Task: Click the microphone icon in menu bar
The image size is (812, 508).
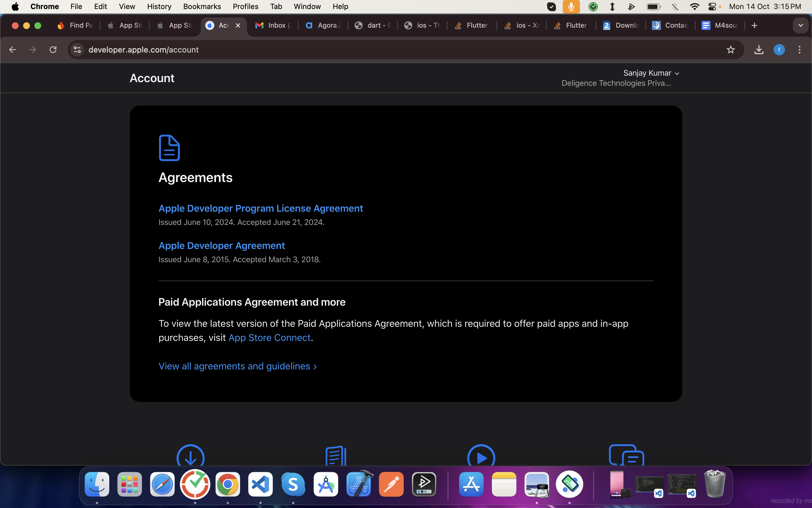Action: pyautogui.click(x=571, y=6)
